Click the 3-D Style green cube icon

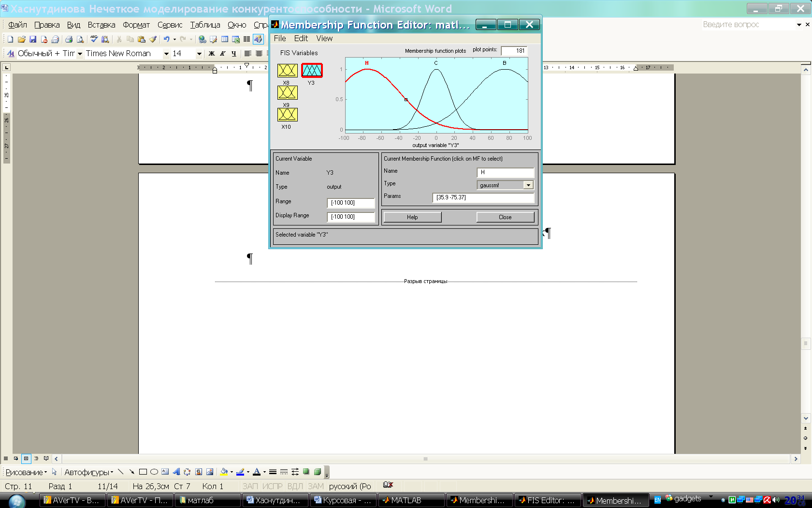click(318, 472)
